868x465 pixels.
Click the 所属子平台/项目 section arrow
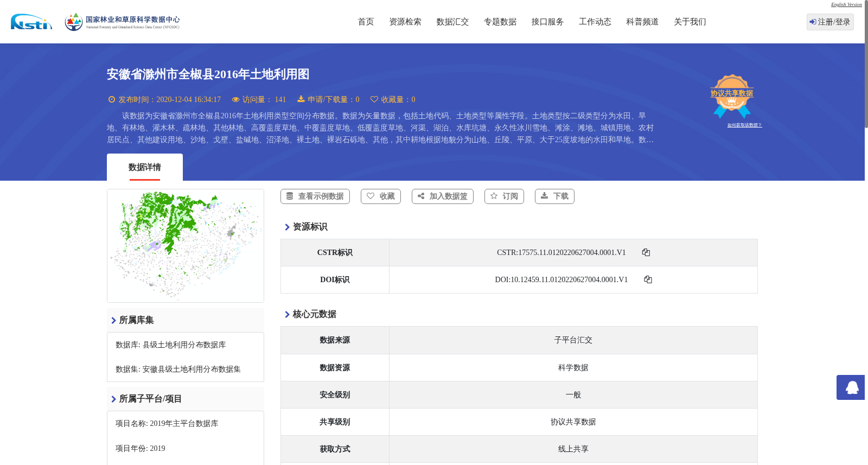113,399
